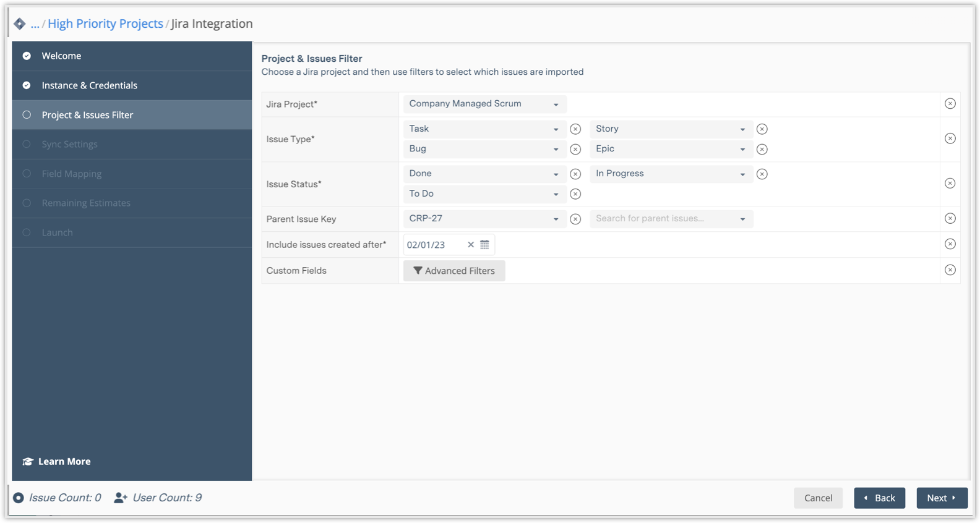Click the Jira diamond icon in breadcrumb
Image resolution: width=980 pixels, height=523 pixels.
(20, 24)
